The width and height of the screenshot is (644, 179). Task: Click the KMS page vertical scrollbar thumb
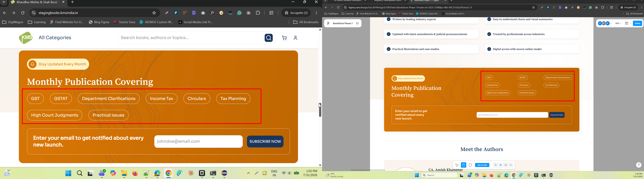pyautogui.click(x=320, y=110)
